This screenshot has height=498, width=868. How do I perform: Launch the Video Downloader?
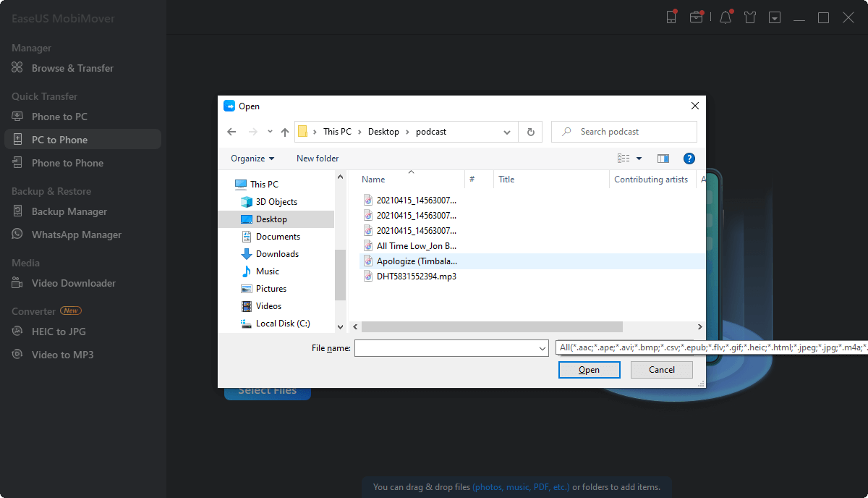74,283
